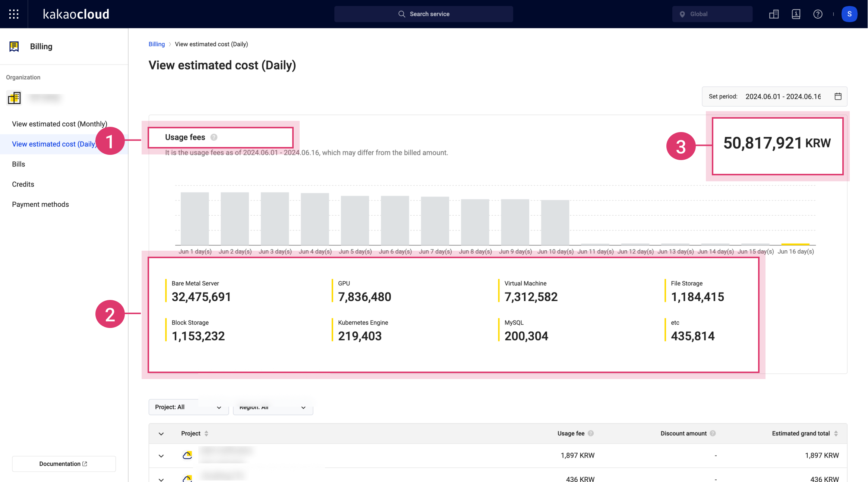The height and width of the screenshot is (482, 868).
Task: Click the Billing receipt icon in sidebar
Action: point(14,47)
